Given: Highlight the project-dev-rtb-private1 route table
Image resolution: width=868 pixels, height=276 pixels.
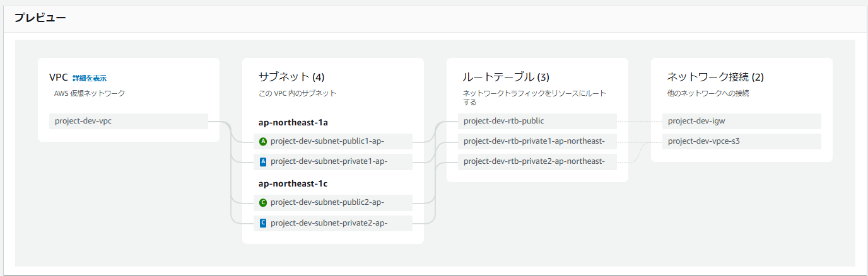Looking at the screenshot, I should [x=534, y=141].
